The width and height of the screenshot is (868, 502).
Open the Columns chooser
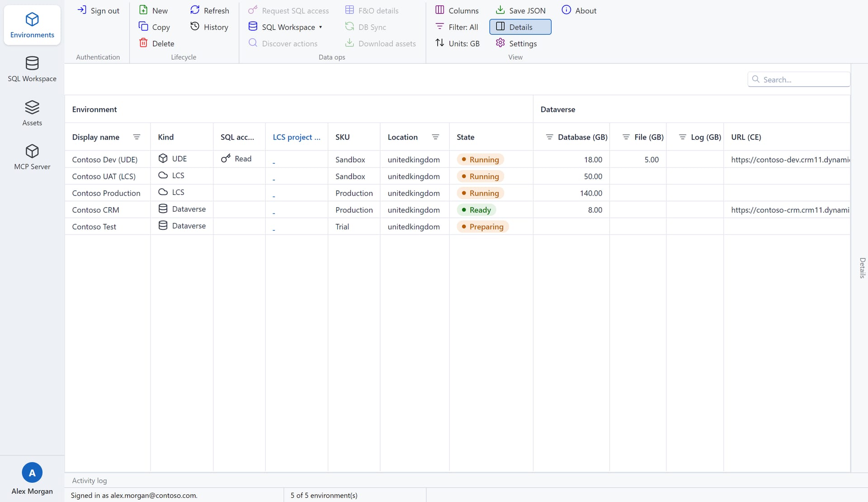click(x=457, y=10)
